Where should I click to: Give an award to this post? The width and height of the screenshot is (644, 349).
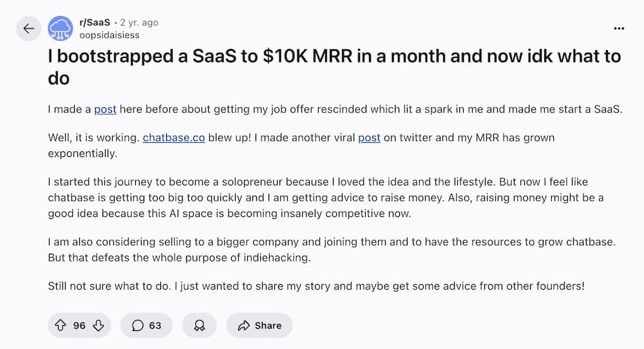(198, 325)
